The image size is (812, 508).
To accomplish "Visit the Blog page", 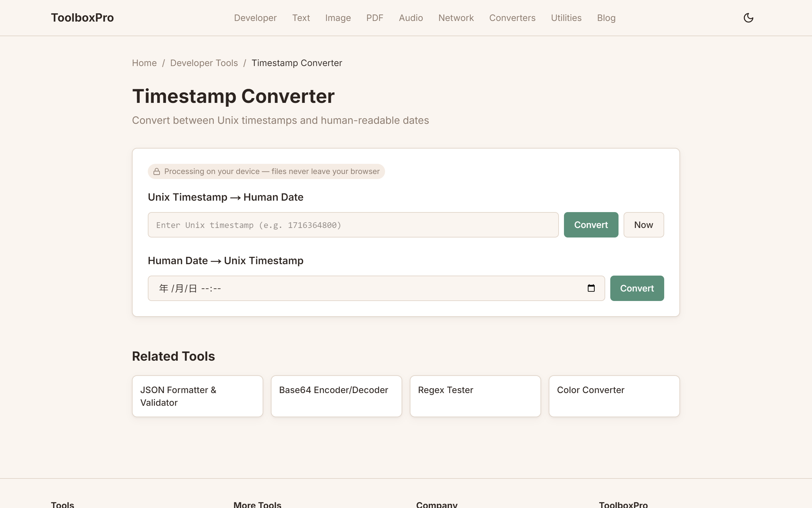I will point(606,18).
